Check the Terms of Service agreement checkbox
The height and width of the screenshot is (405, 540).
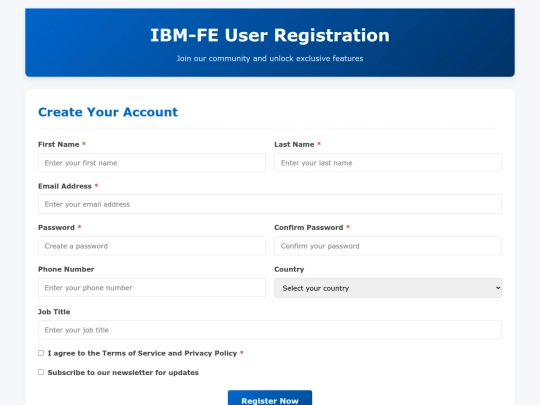(41, 353)
